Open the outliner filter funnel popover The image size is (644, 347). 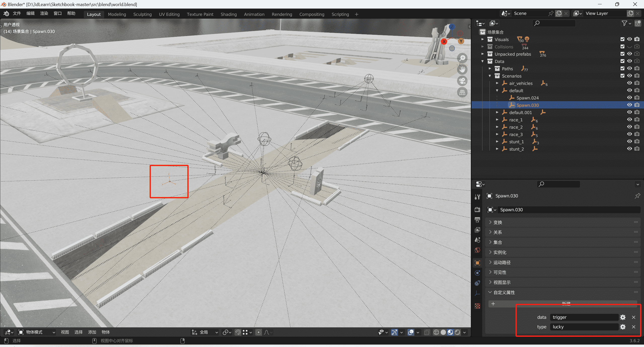tap(626, 23)
